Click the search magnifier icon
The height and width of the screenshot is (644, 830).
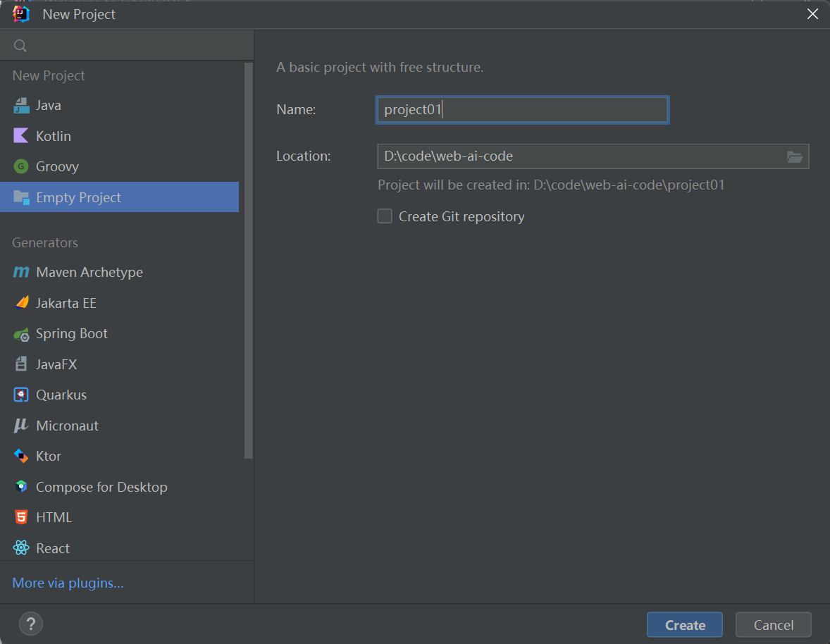20,46
